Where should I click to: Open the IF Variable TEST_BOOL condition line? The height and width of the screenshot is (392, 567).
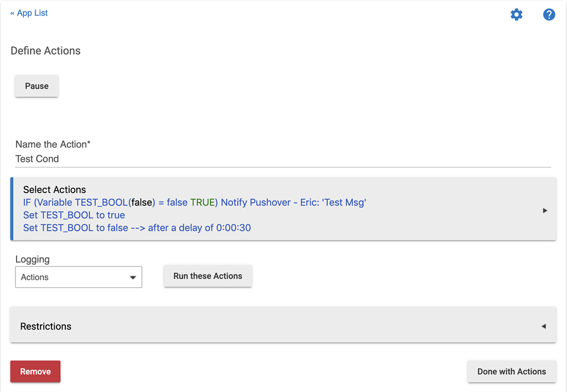click(x=194, y=203)
